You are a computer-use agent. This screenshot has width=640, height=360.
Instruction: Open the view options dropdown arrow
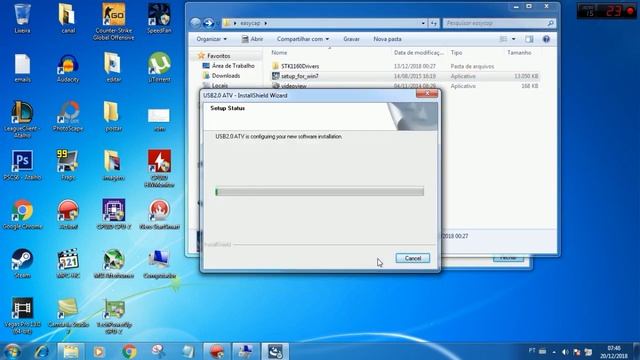pyautogui.click(x=513, y=39)
